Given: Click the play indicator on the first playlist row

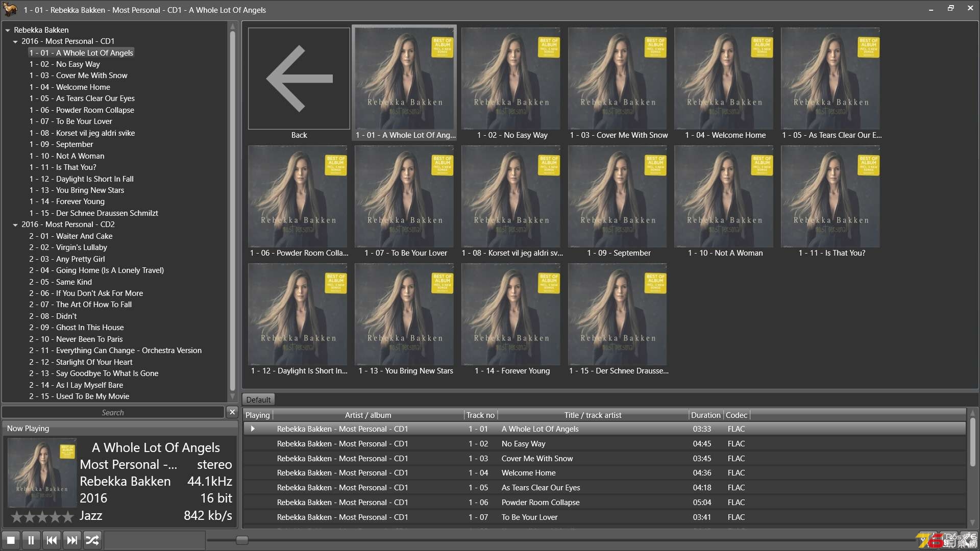Looking at the screenshot, I should pos(252,429).
